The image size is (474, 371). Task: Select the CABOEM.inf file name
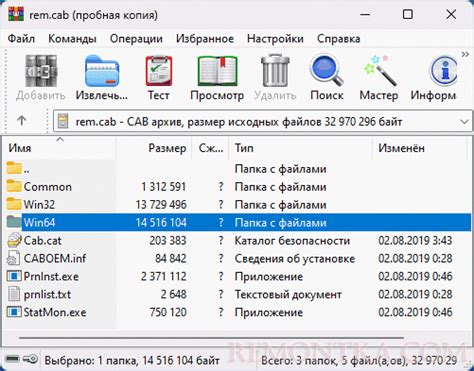pos(55,259)
